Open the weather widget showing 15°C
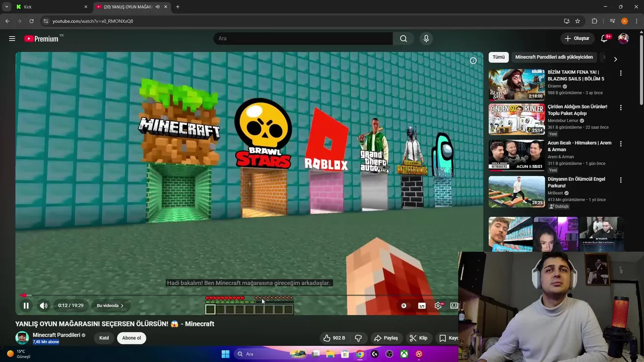The height and width of the screenshot is (362, 644). point(18,354)
